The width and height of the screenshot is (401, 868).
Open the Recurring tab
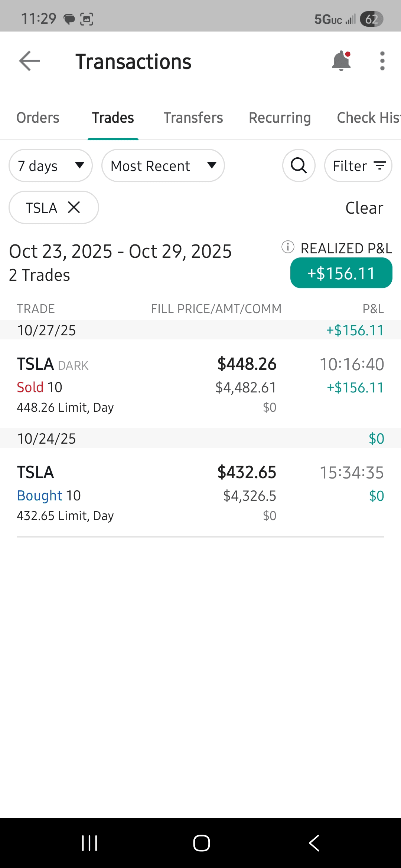click(280, 118)
